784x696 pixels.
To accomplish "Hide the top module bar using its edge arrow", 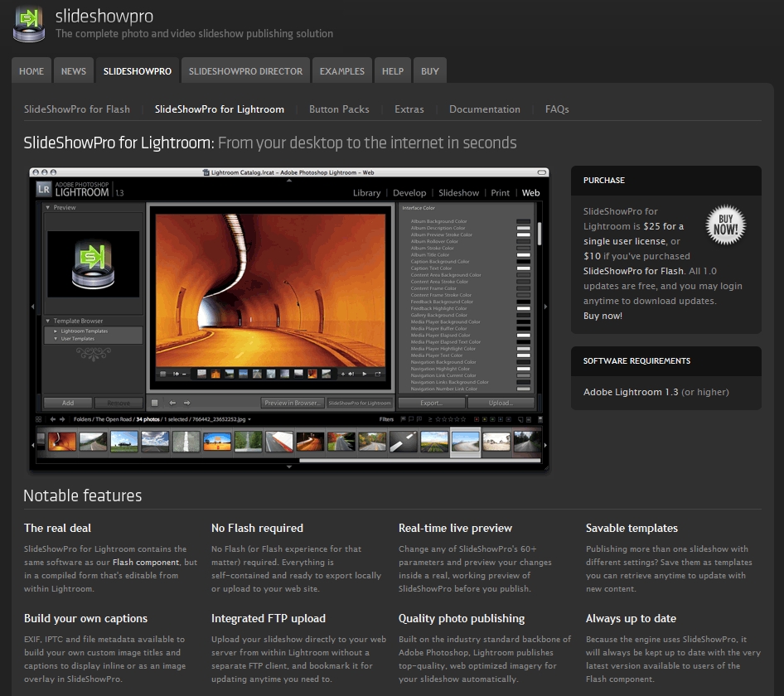I will (289, 180).
